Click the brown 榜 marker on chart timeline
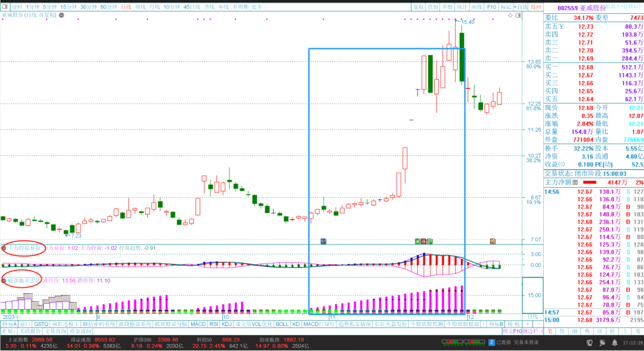The height and width of the screenshot is (351, 644). click(493, 241)
